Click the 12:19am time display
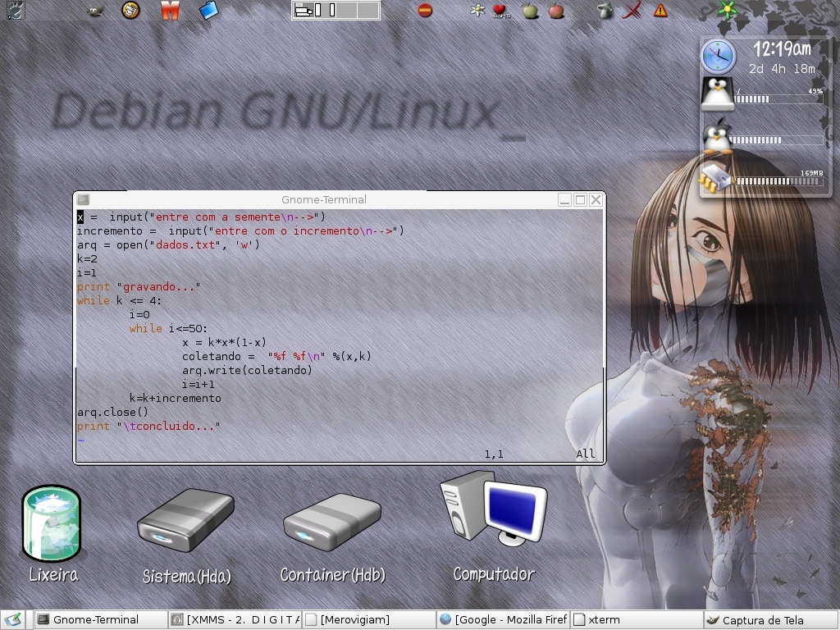840x630 pixels. [782, 49]
